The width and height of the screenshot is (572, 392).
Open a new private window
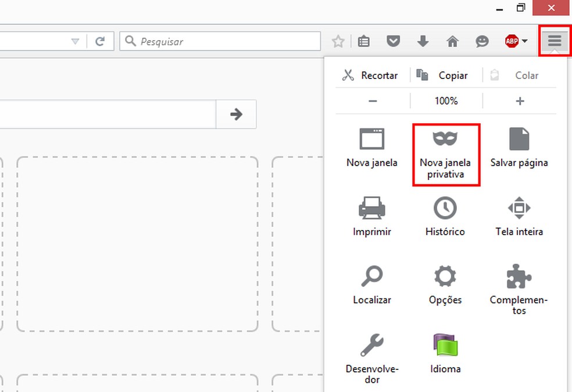tap(445, 148)
